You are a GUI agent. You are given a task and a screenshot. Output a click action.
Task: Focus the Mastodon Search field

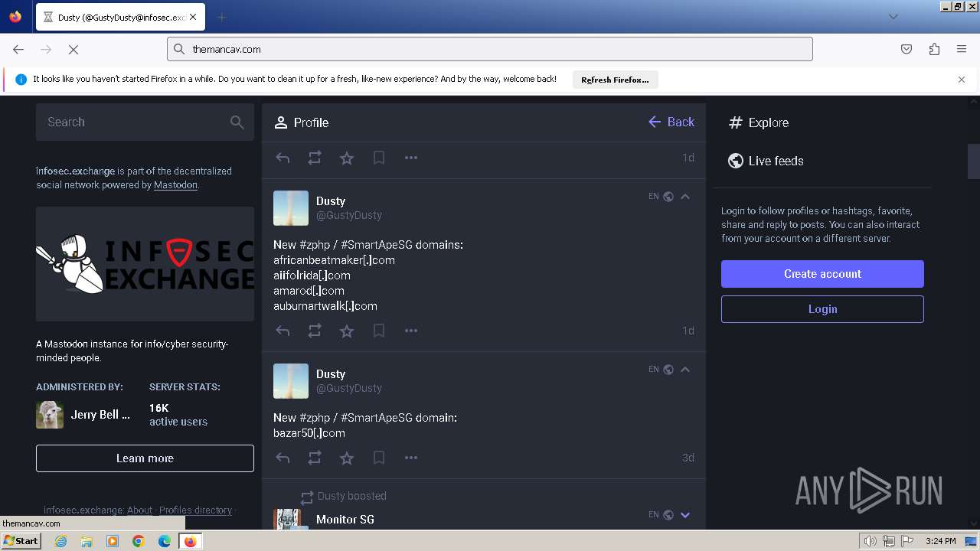145,122
